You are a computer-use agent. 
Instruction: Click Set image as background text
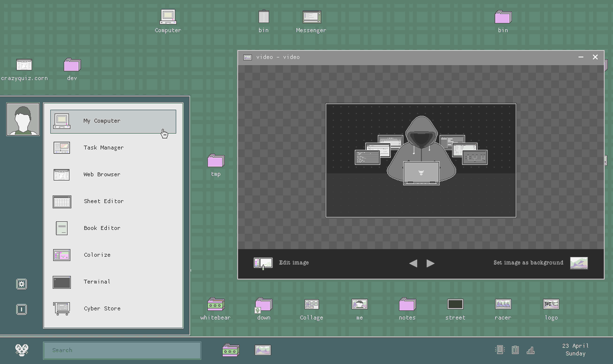[x=528, y=263]
